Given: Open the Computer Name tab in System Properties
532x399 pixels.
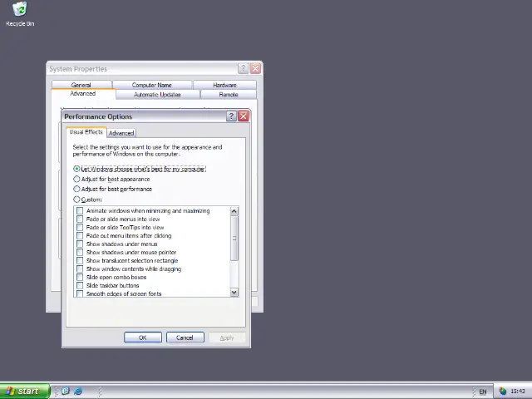Looking at the screenshot, I should 151,85.
